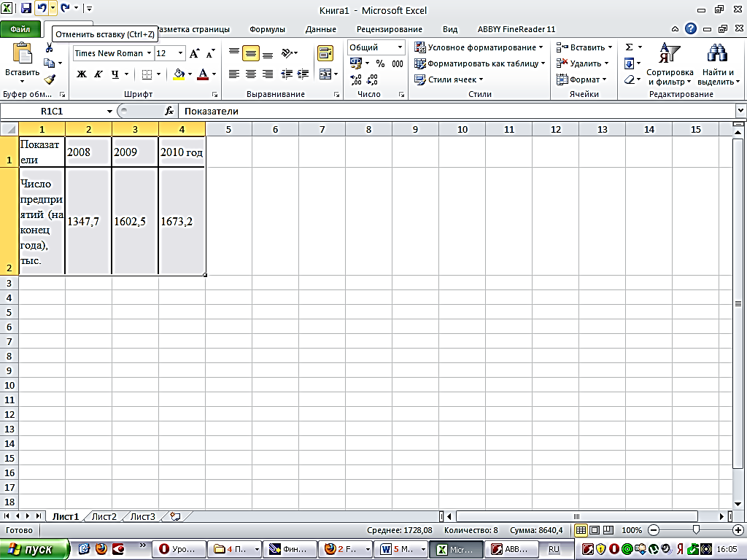Switch to the Формулы tab
Viewport: 747px width, 560px height.
267,29
